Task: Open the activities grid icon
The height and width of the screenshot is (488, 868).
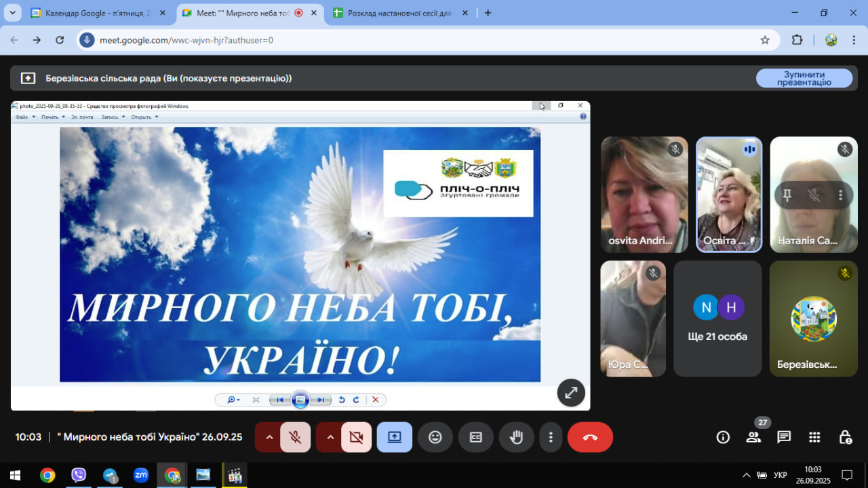Action: [814, 437]
